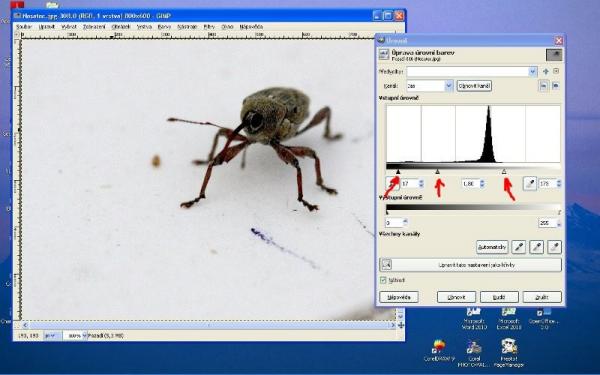Click the gamma value input field
Image resolution: width=600 pixels, height=375 pixels.
pyautogui.click(x=470, y=184)
